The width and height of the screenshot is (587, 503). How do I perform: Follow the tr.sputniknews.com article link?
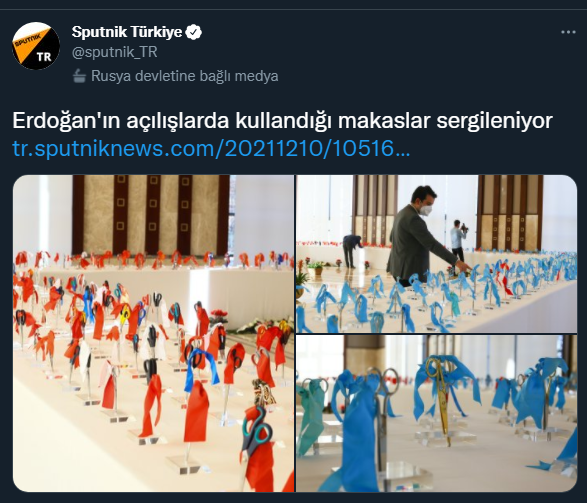click(x=211, y=149)
